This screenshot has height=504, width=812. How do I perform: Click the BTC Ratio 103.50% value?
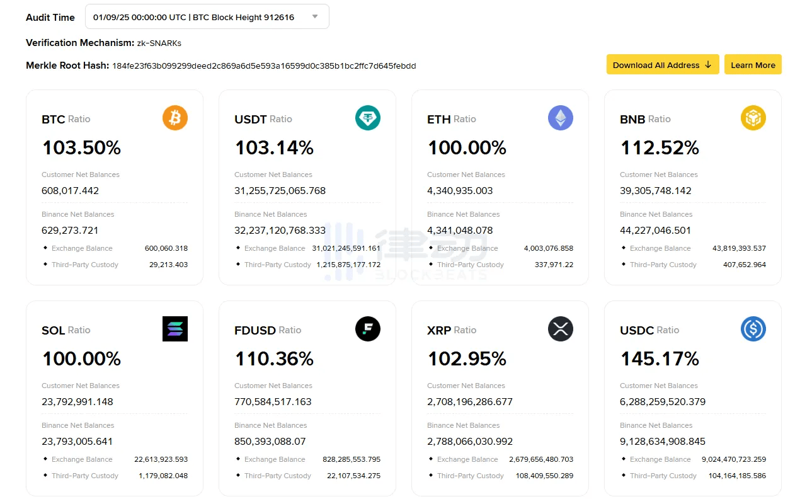tap(81, 148)
